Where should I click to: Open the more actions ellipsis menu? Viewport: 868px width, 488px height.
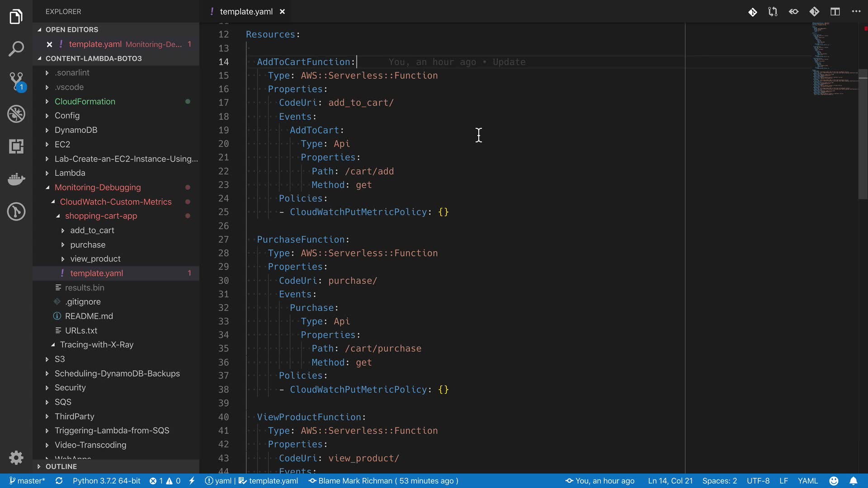coord(856,12)
